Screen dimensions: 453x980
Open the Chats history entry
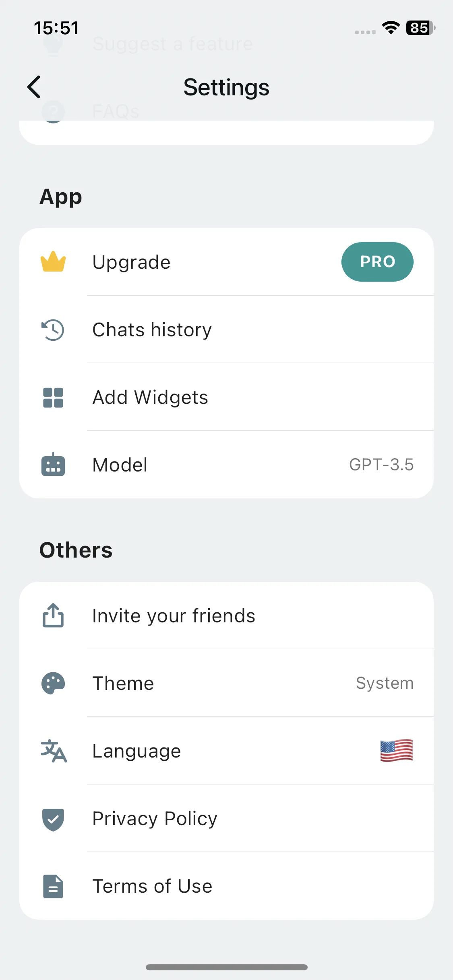pos(226,329)
